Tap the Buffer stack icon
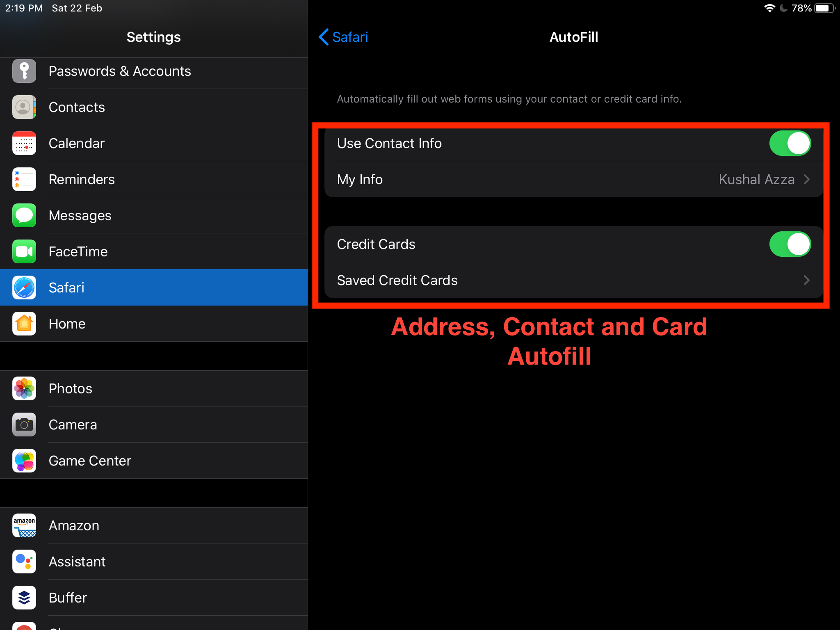The height and width of the screenshot is (630, 840). (24, 598)
